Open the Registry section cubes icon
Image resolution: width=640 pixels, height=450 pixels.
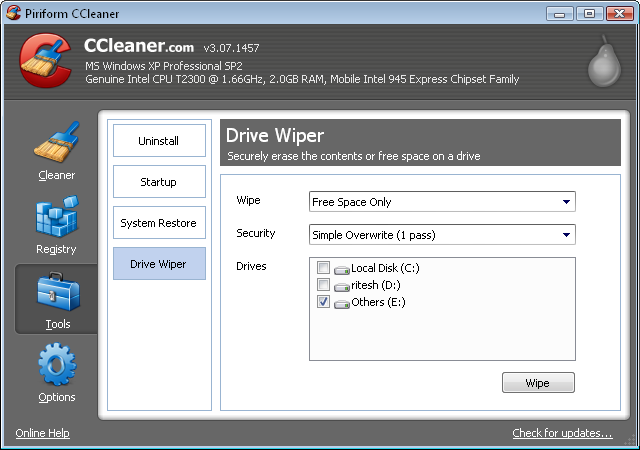coord(57,216)
